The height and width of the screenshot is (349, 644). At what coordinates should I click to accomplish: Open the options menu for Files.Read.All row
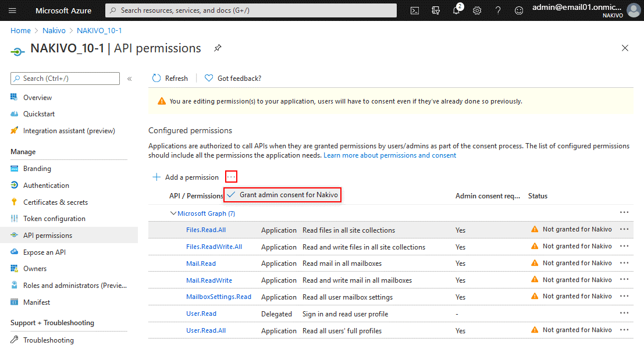(x=624, y=229)
